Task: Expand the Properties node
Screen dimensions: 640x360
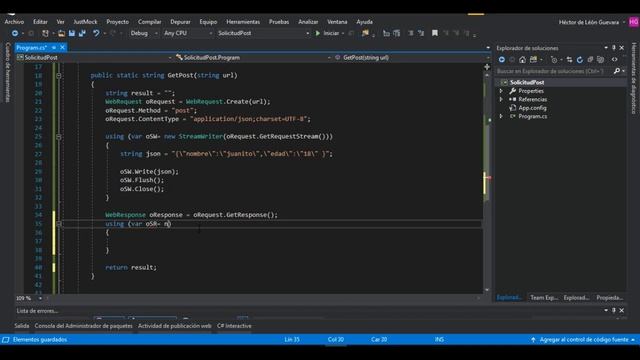Action: [501, 91]
